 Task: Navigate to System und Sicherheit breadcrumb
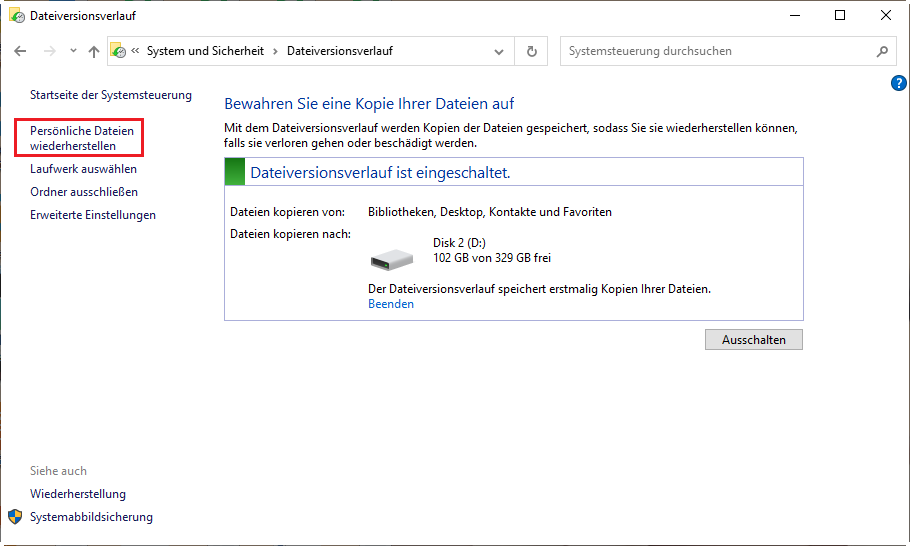tap(205, 51)
